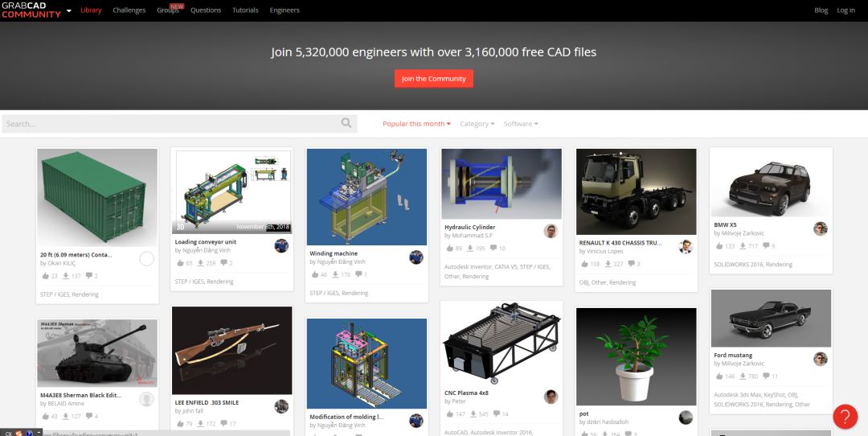The width and height of the screenshot is (868, 436).
Task: Click the download icon on CNC Plasma 4x8 card
Action: [473, 413]
